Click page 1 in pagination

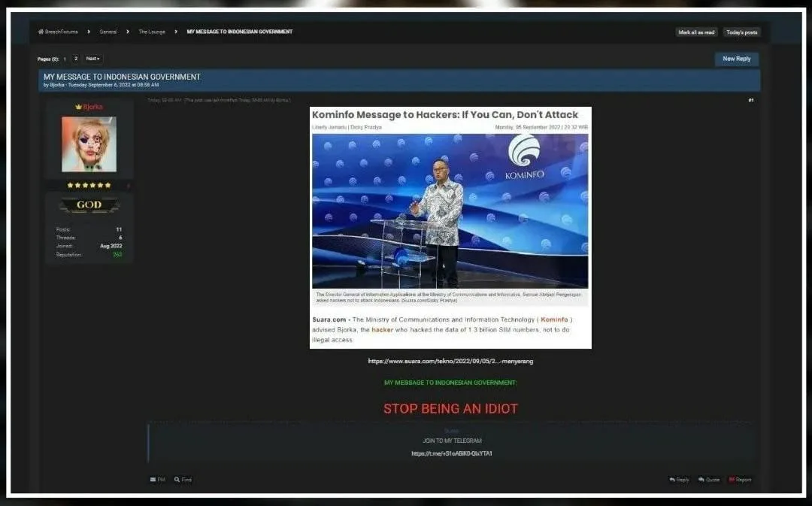pos(65,59)
